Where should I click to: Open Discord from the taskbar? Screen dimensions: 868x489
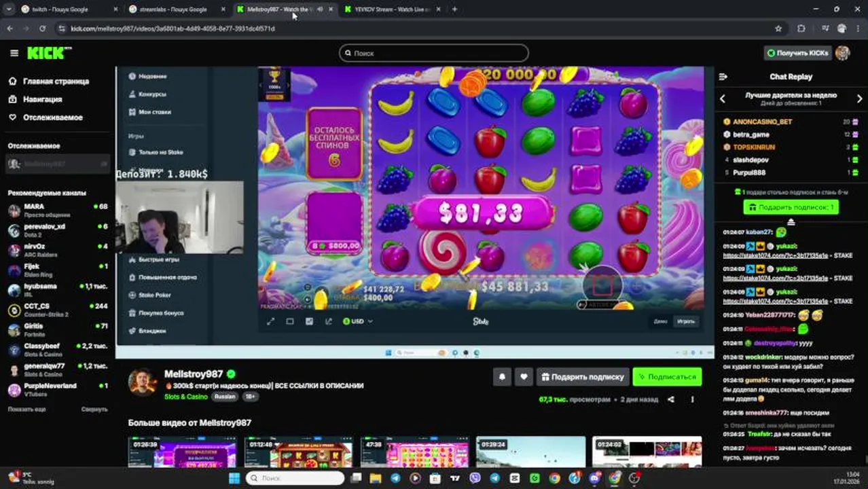(x=595, y=478)
